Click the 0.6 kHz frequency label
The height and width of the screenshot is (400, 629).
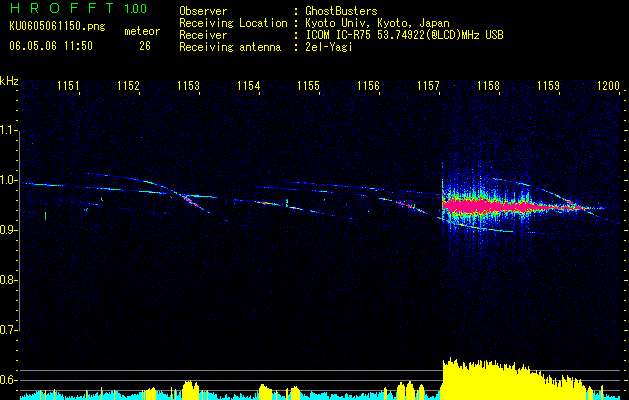point(8,380)
